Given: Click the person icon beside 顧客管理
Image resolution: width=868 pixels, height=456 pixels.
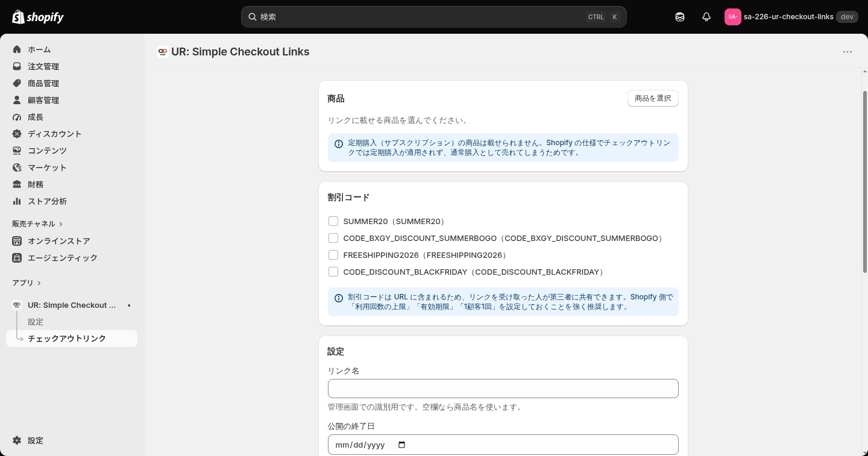Looking at the screenshot, I should click(17, 100).
